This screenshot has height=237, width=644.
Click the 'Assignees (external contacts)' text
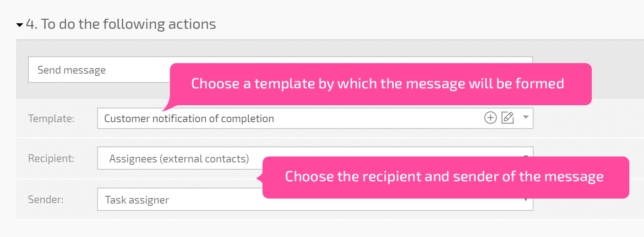coord(179,159)
